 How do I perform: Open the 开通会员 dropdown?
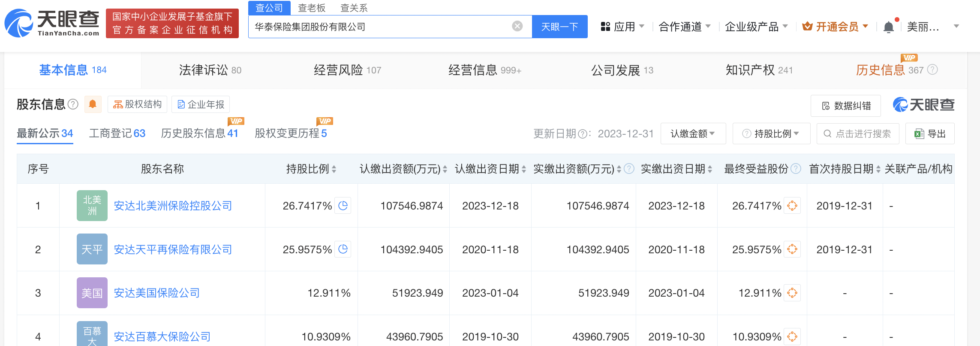click(x=835, y=27)
